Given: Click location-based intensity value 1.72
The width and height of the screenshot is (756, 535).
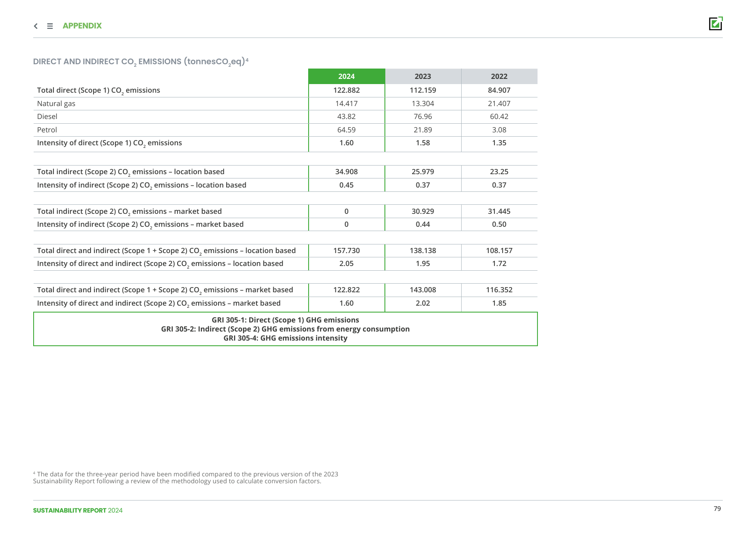Looking at the screenshot, I should pyautogui.click(x=499, y=263).
